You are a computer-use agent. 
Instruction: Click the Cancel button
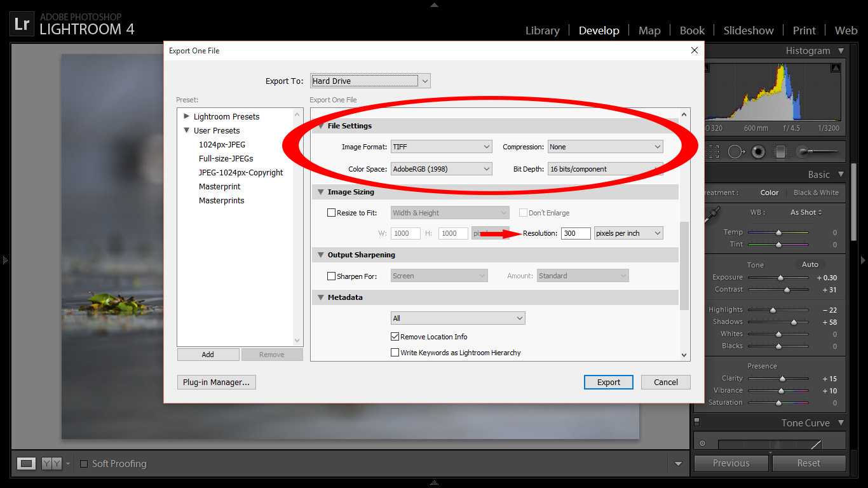point(666,382)
